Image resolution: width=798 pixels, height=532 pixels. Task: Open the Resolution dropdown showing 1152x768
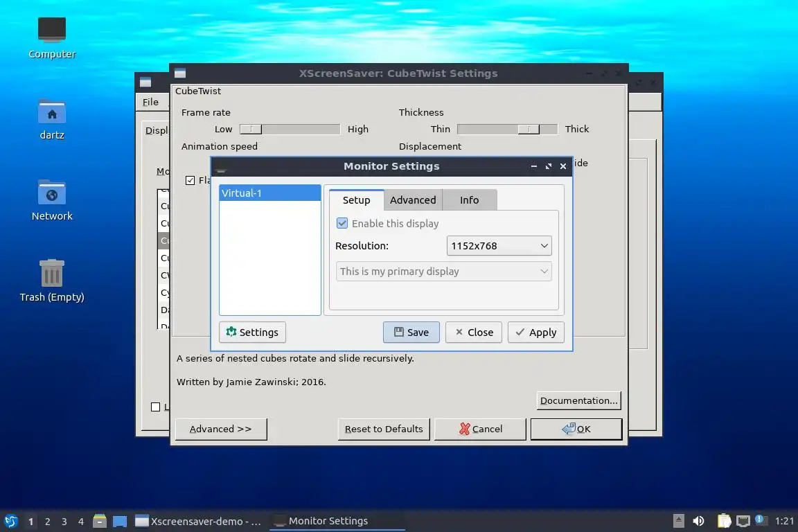point(499,246)
